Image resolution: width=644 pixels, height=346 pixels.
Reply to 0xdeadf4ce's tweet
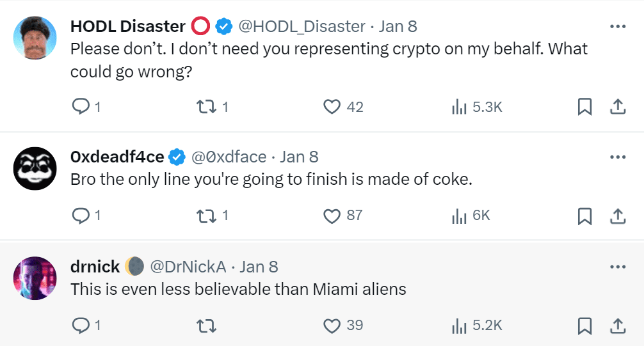tap(81, 216)
